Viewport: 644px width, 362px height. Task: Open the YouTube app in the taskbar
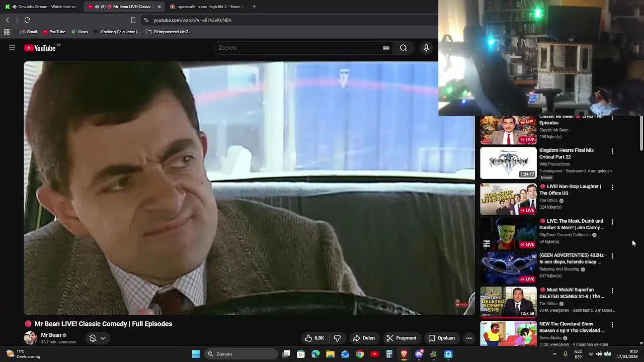[374, 354]
